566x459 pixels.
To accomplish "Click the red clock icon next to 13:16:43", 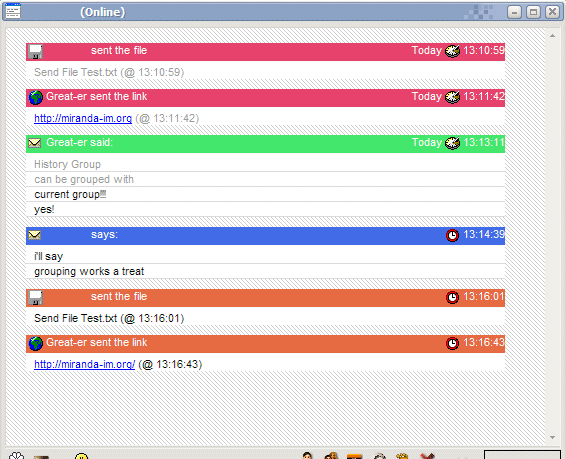I will tap(452, 343).
